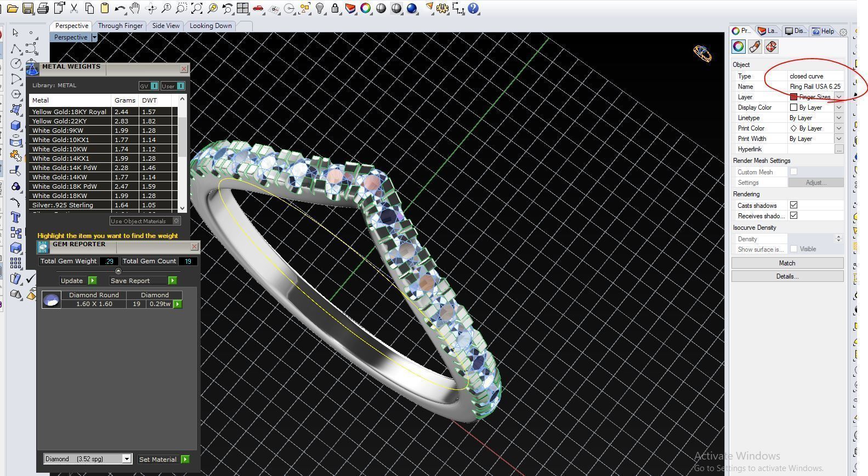
Task: Click the light bulb hide/show icon
Action: pos(320,9)
